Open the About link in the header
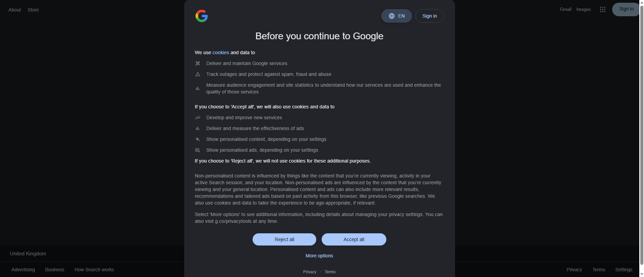The width and height of the screenshot is (644, 277). coord(15,10)
